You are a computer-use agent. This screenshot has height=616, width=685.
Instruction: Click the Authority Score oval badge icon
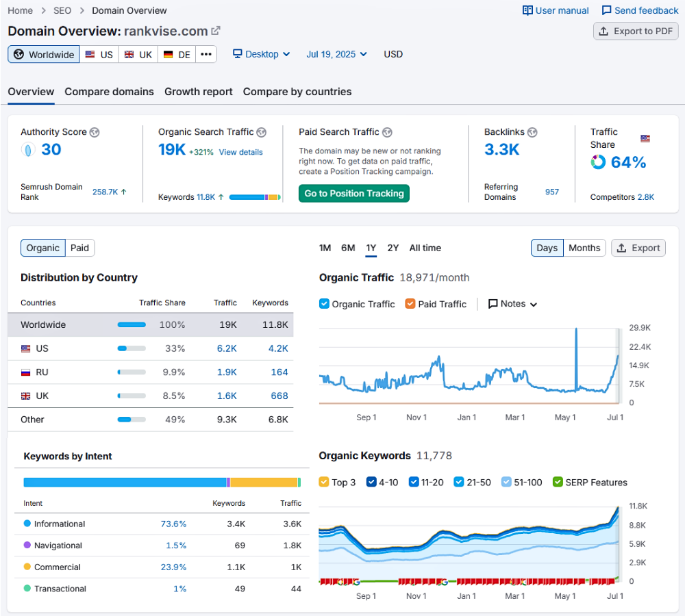tap(28, 150)
